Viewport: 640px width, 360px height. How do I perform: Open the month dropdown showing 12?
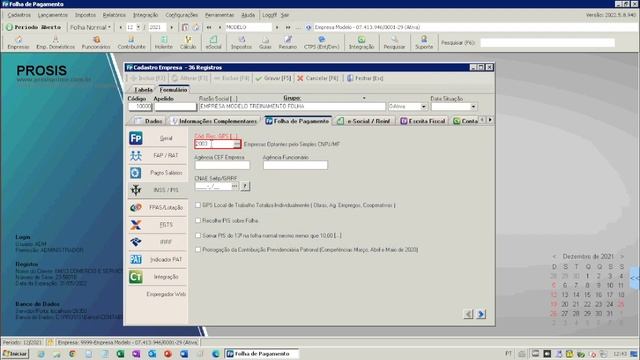click(x=138, y=27)
